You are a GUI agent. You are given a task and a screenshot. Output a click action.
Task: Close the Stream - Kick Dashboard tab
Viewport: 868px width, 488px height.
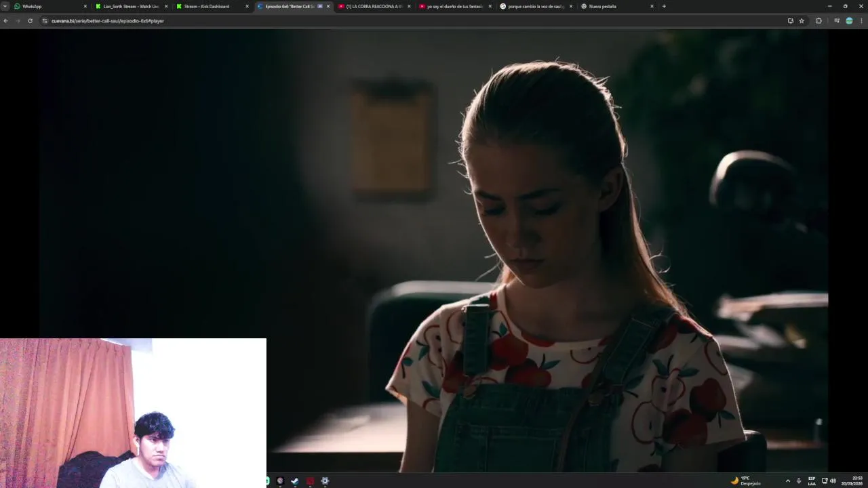247,6
